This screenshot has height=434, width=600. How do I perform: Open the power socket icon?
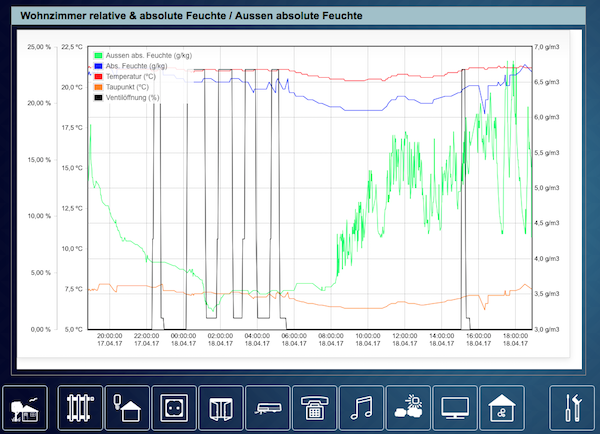click(174, 408)
